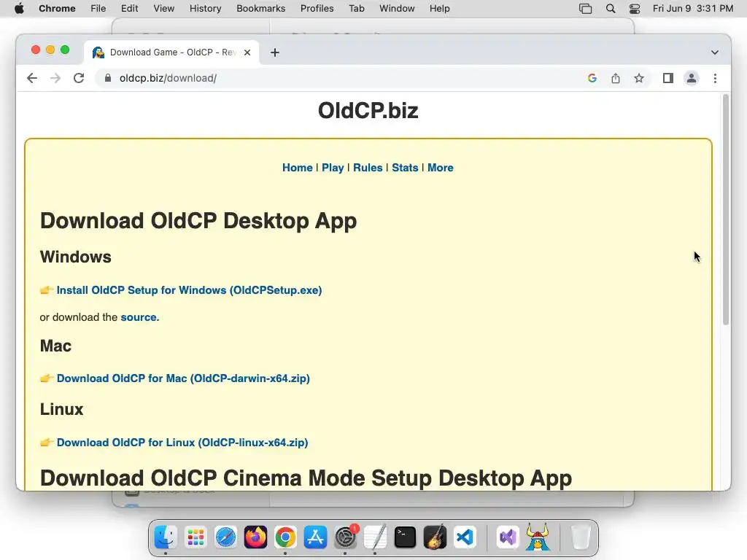Click the OldCP.biz page title
This screenshot has height=560, width=747.
368,111
